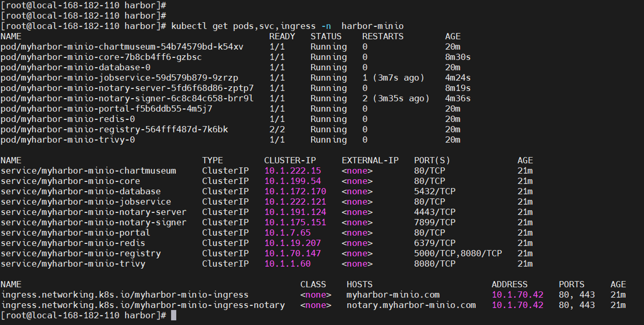
Task: Click the ADDRESS column header
Action: [x=509, y=284]
